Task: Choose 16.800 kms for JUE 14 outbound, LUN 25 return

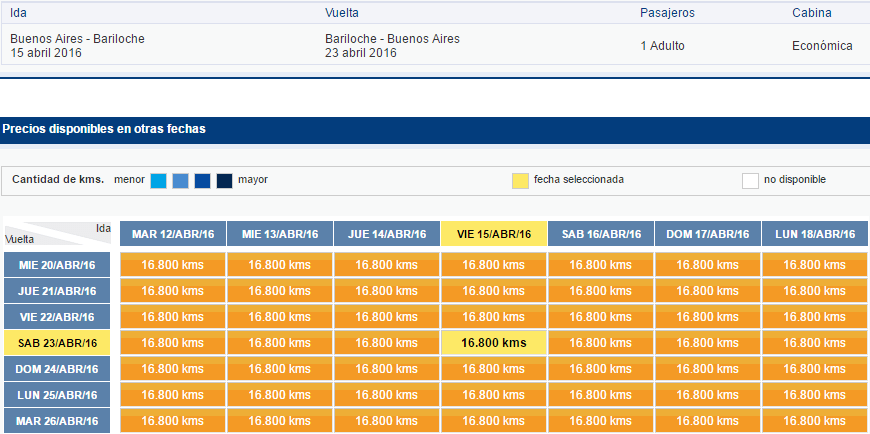Action: coord(387,395)
